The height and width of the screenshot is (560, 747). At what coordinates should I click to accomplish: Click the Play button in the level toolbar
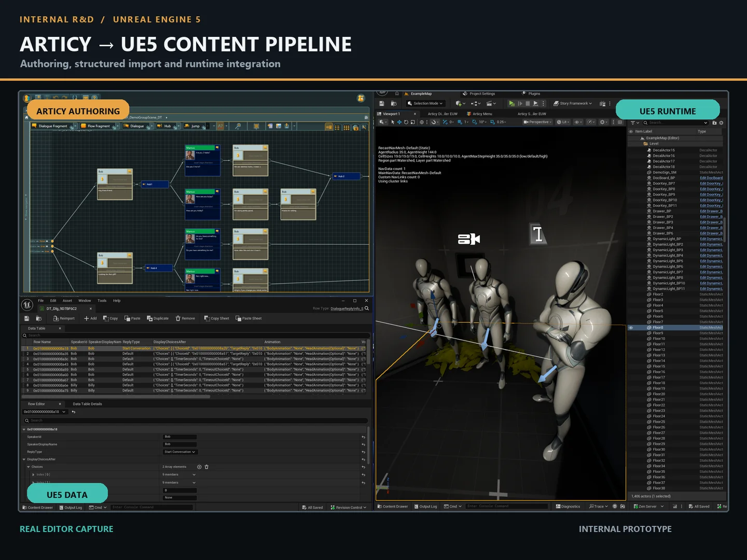tap(511, 104)
